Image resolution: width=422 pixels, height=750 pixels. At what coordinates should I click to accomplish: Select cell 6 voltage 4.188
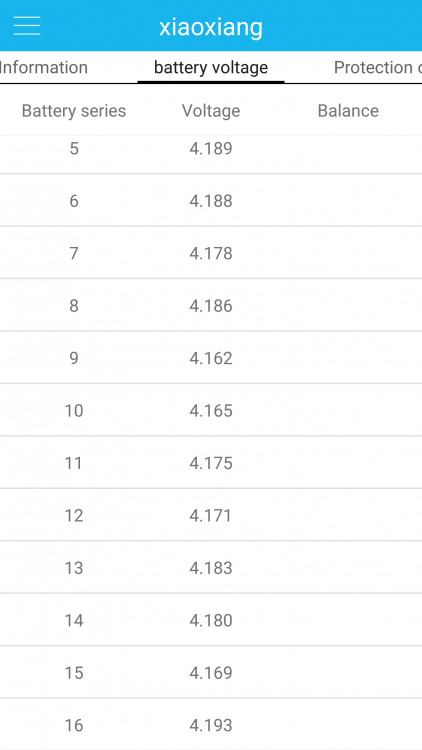tap(211, 200)
